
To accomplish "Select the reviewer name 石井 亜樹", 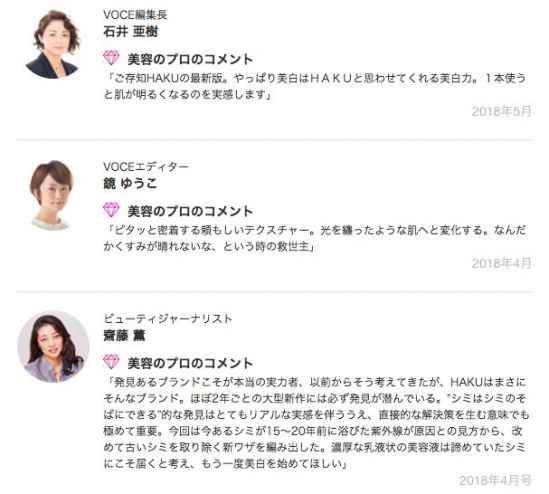I will (x=131, y=32).
